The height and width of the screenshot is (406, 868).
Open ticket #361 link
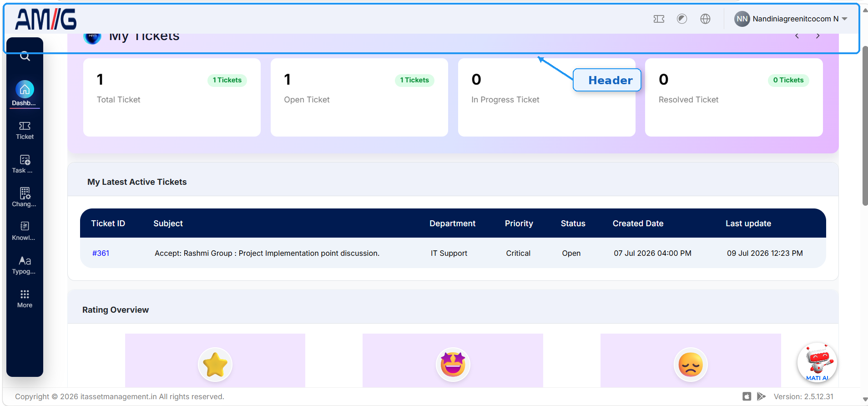coord(101,253)
